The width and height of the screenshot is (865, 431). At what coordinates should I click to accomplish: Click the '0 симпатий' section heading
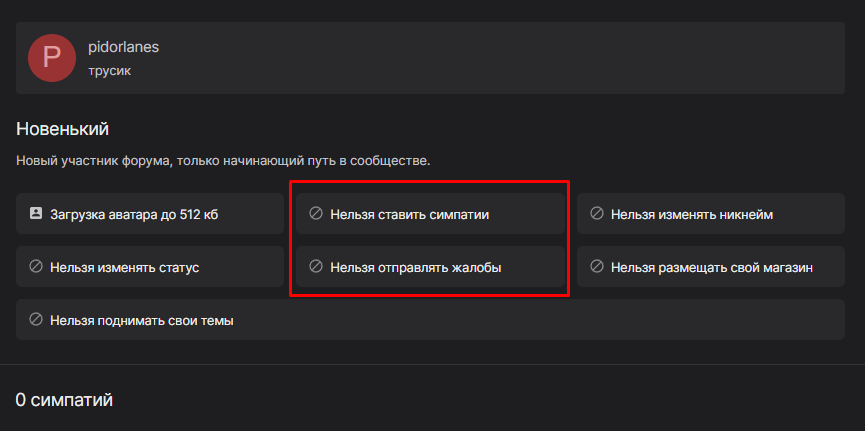[64, 400]
